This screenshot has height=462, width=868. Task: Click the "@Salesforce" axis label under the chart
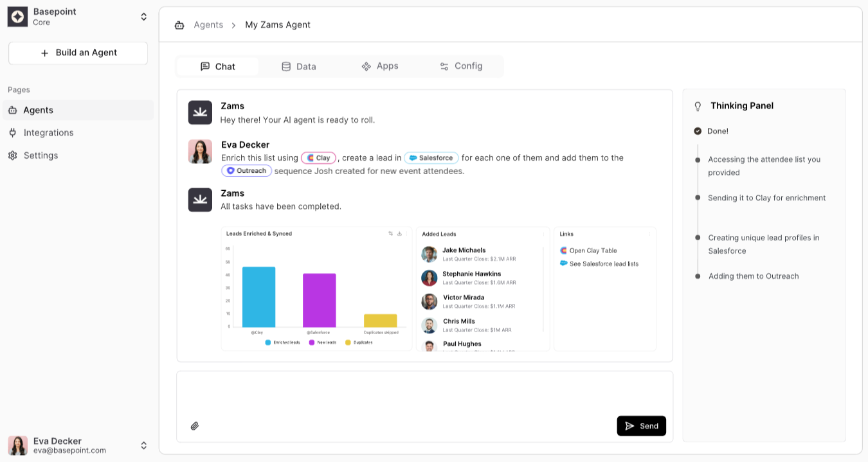(318, 333)
